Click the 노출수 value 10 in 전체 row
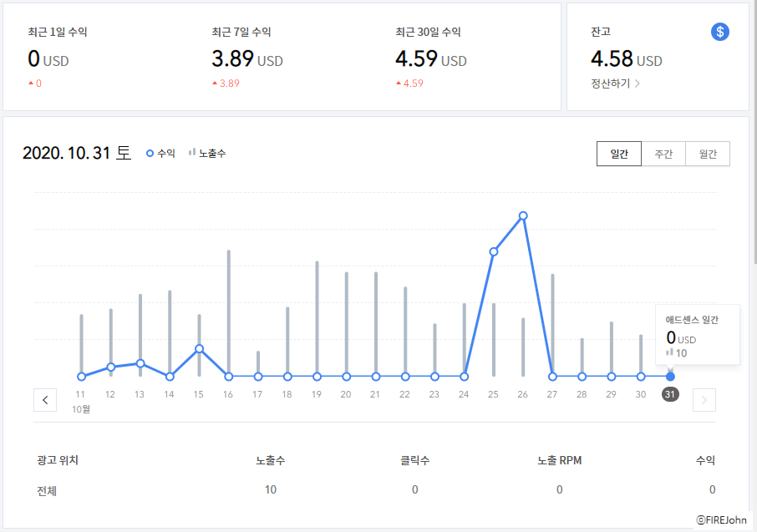Image resolution: width=757 pixels, height=532 pixels. point(271,489)
